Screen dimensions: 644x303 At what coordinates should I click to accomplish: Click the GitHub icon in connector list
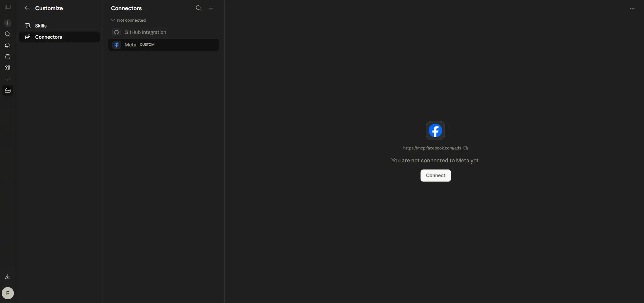[116, 32]
